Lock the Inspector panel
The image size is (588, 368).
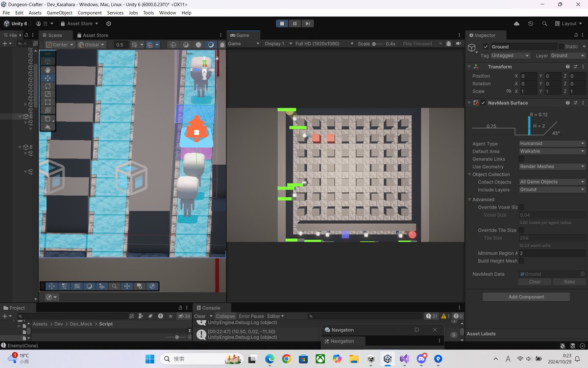point(576,35)
